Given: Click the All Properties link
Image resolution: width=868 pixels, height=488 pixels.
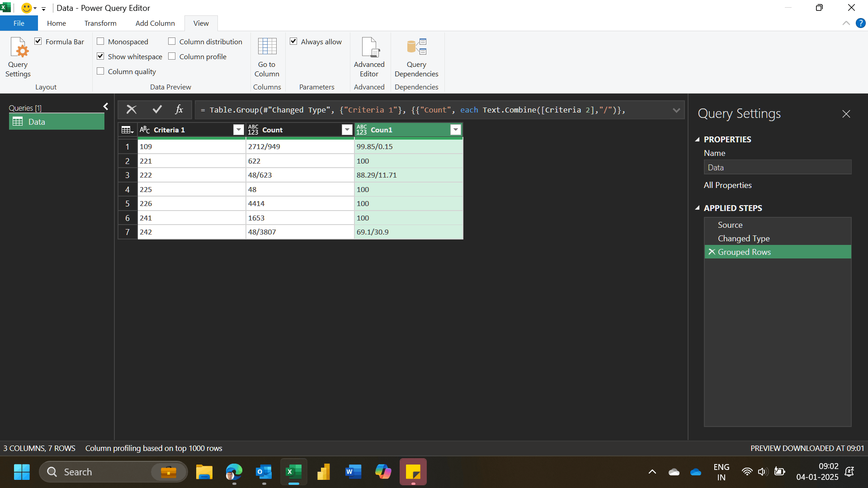Looking at the screenshot, I should point(727,185).
